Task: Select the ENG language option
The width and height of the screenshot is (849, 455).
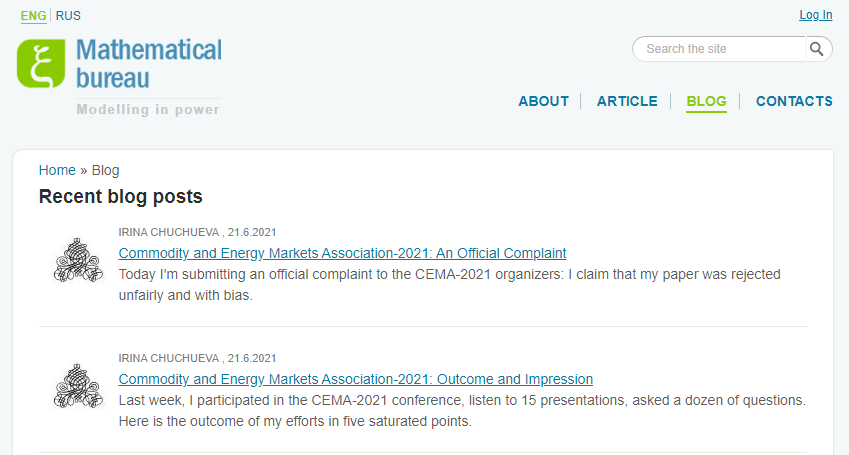Action: 34,16
